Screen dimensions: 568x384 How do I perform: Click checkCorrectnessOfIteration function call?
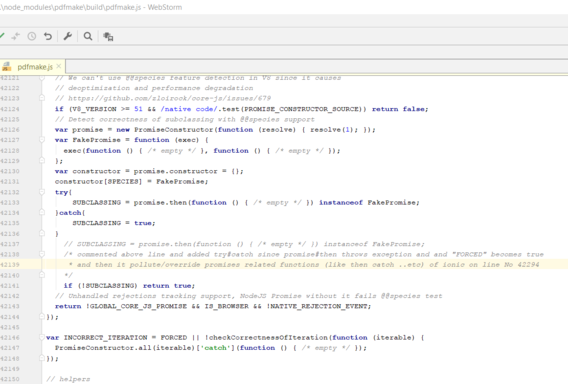pyautogui.click(x=268, y=338)
